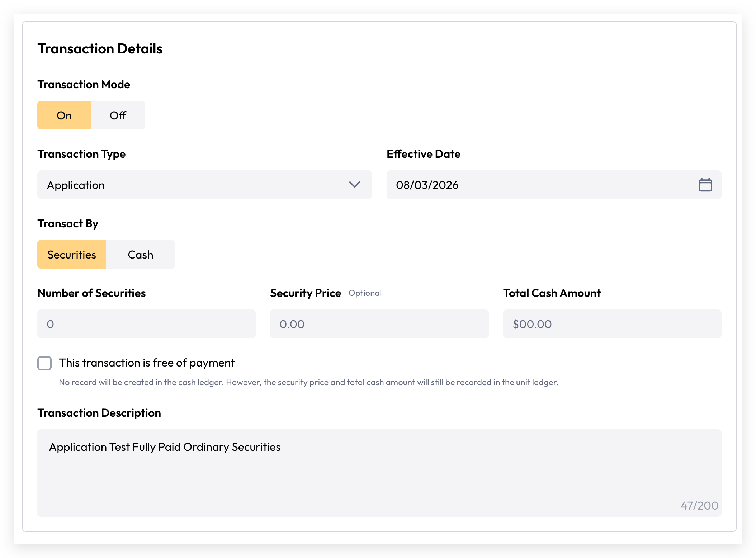Viewport: 756px width, 558px height.
Task: Click the 'Transaction Type' label
Action: click(81, 154)
